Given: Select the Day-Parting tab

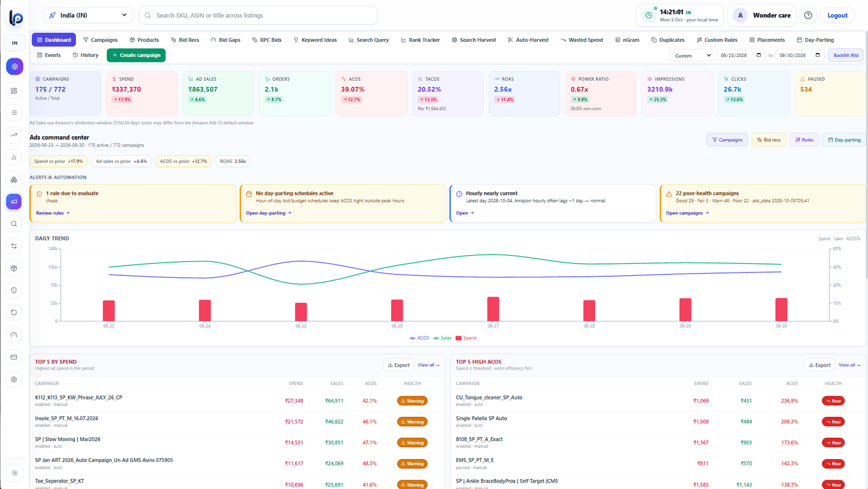Looking at the screenshot, I should pos(815,40).
